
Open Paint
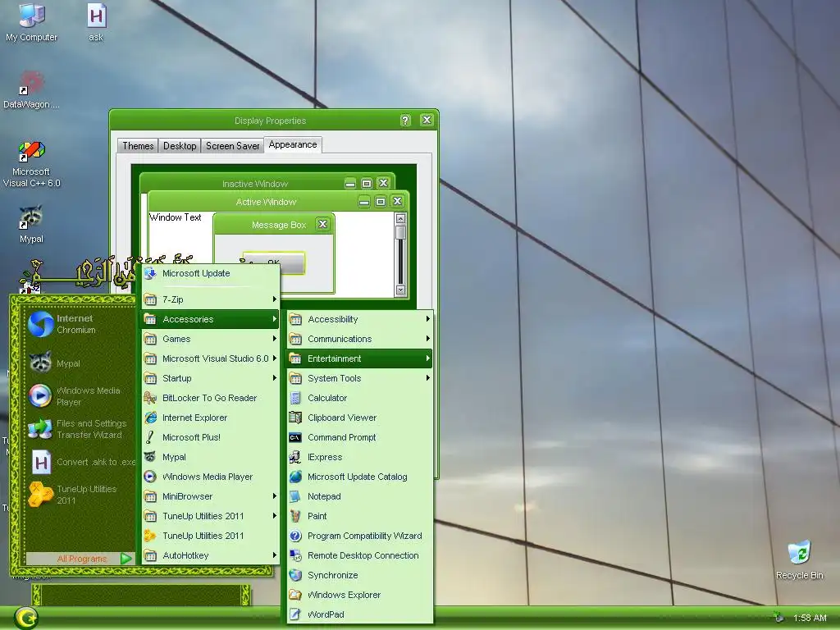pos(359,517)
